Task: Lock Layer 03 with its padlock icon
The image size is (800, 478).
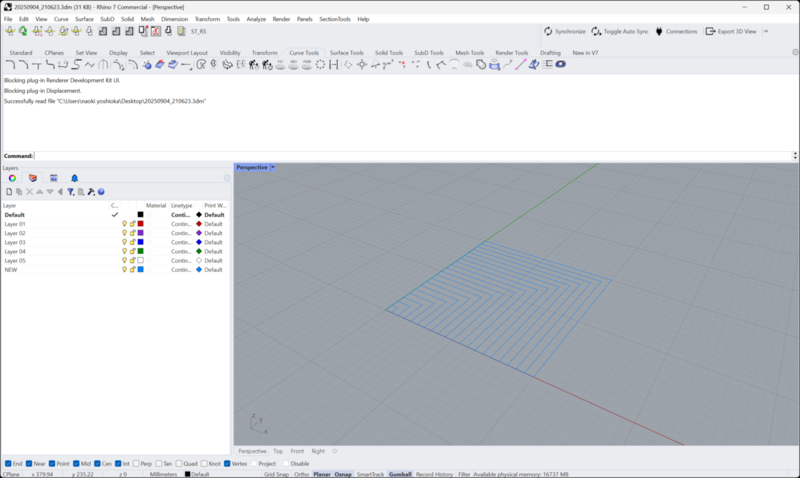Action: point(132,242)
